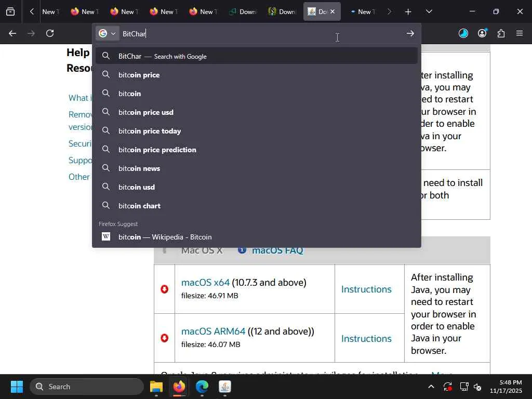The width and height of the screenshot is (532, 399).
Task: Go forward one page
Action: click(x=31, y=33)
